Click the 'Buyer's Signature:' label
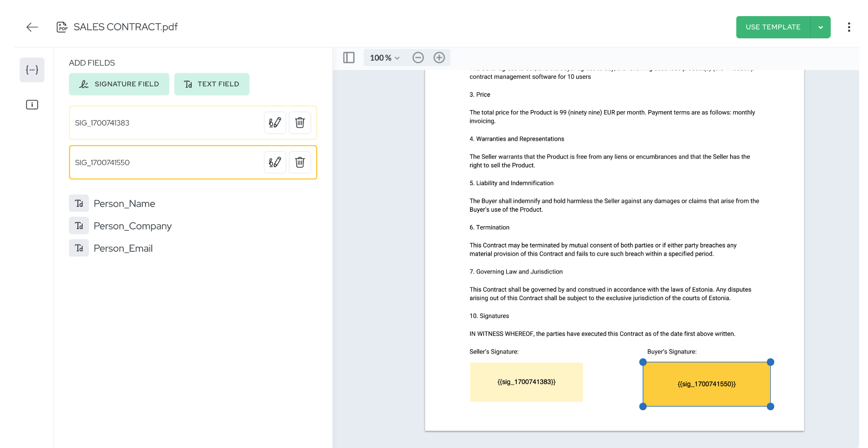 pos(672,352)
